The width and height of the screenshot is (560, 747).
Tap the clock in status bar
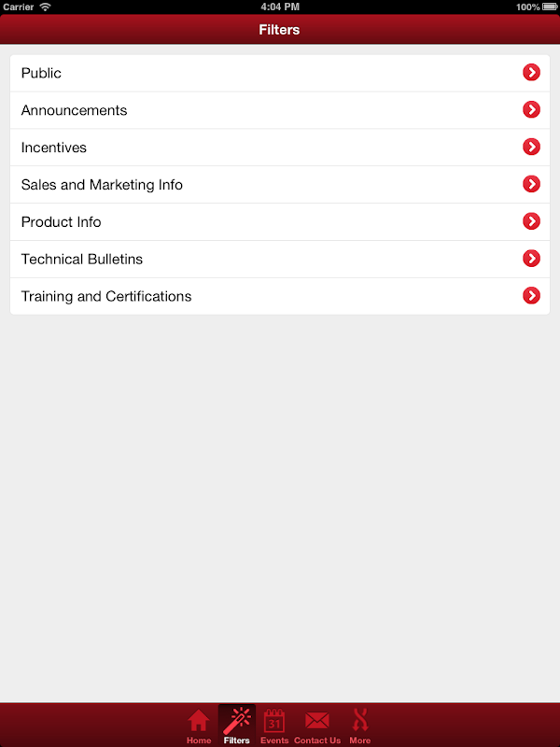(279, 7)
